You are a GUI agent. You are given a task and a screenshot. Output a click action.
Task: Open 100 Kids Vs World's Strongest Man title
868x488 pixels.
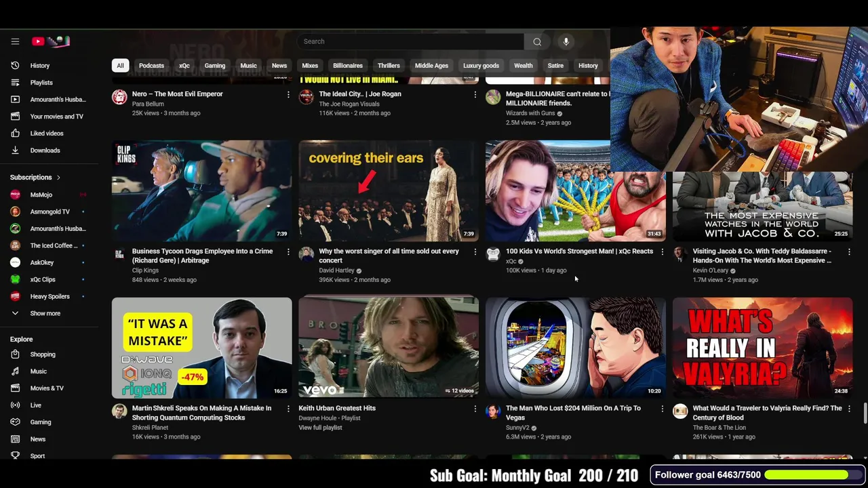point(579,251)
